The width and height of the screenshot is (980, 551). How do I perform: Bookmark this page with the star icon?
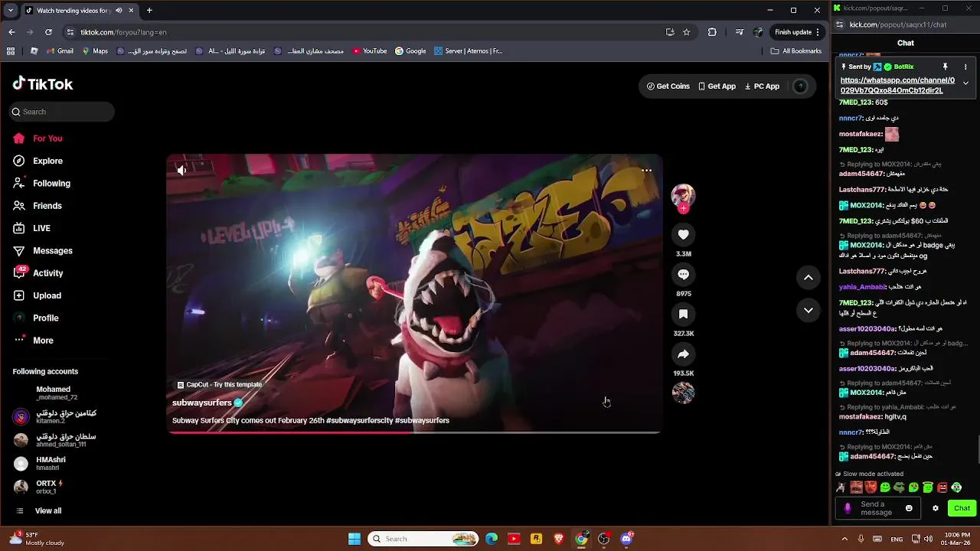click(686, 32)
